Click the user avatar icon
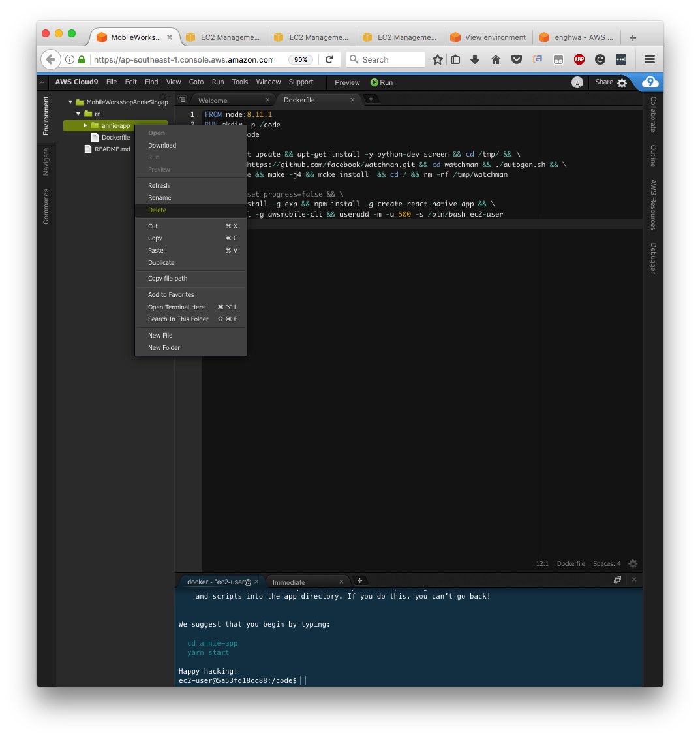 pyautogui.click(x=577, y=82)
